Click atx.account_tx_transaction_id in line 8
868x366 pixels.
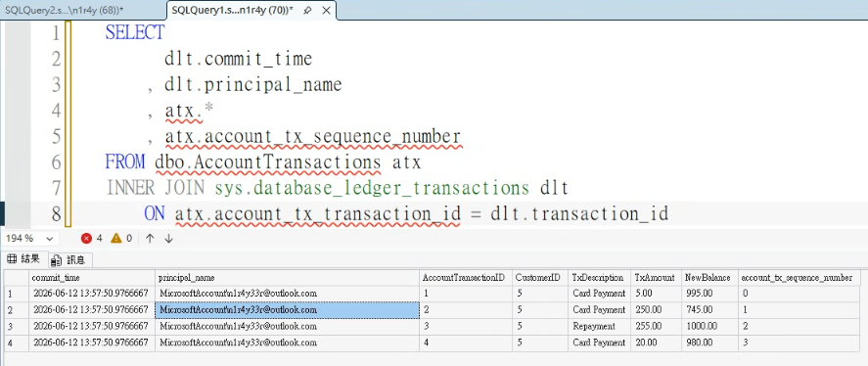(317, 213)
